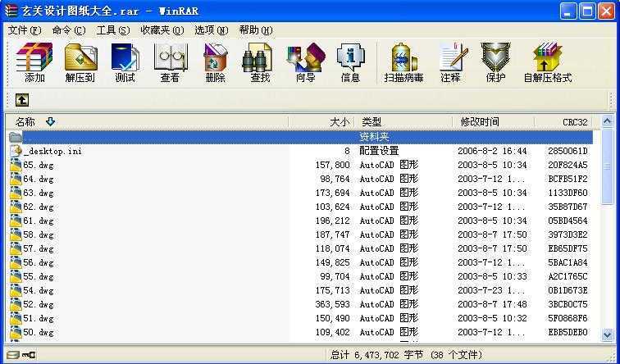
Task: Select the file 64.dwg
Action: (39, 179)
